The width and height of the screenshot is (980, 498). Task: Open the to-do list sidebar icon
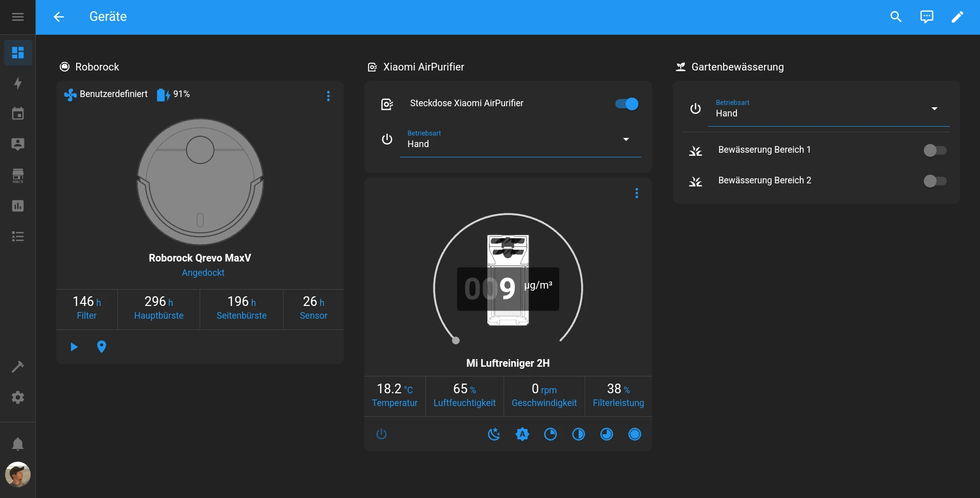pyautogui.click(x=18, y=236)
